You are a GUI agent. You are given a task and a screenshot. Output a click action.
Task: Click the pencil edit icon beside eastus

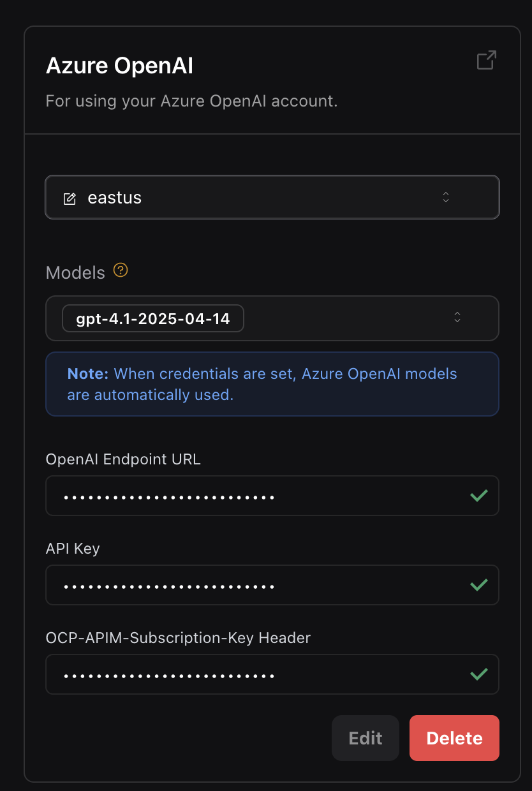pos(70,198)
